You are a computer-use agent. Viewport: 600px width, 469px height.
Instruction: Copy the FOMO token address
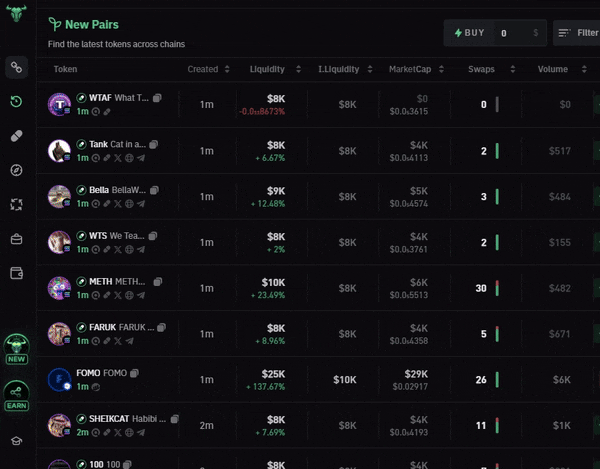[x=134, y=373]
